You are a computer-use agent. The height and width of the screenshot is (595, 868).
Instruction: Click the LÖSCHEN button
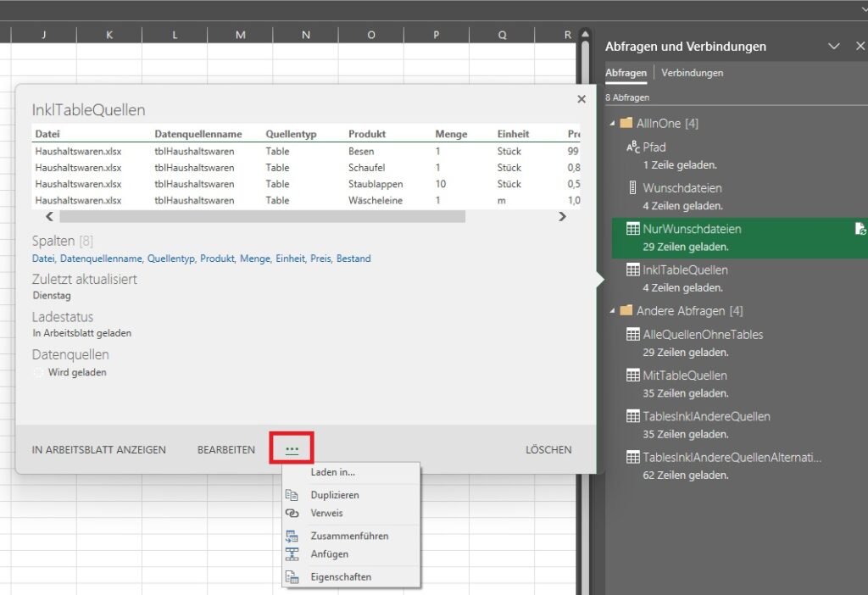[548, 449]
